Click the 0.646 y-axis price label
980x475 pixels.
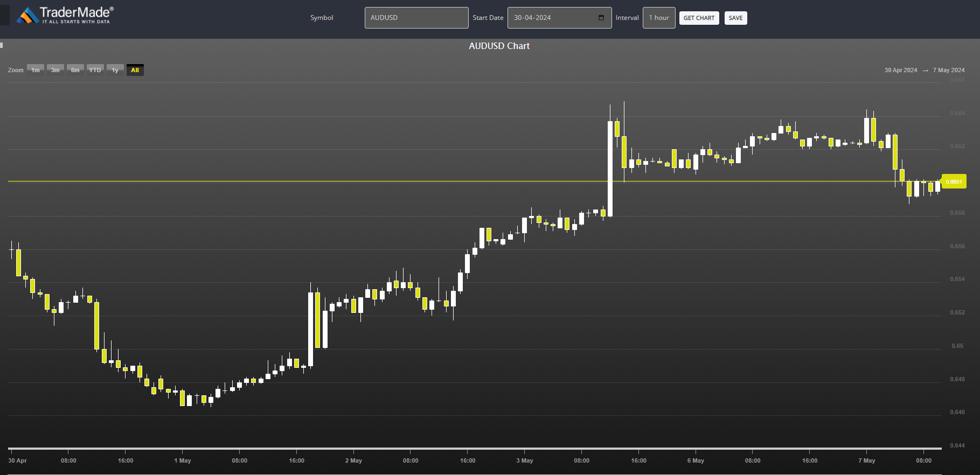coord(957,412)
